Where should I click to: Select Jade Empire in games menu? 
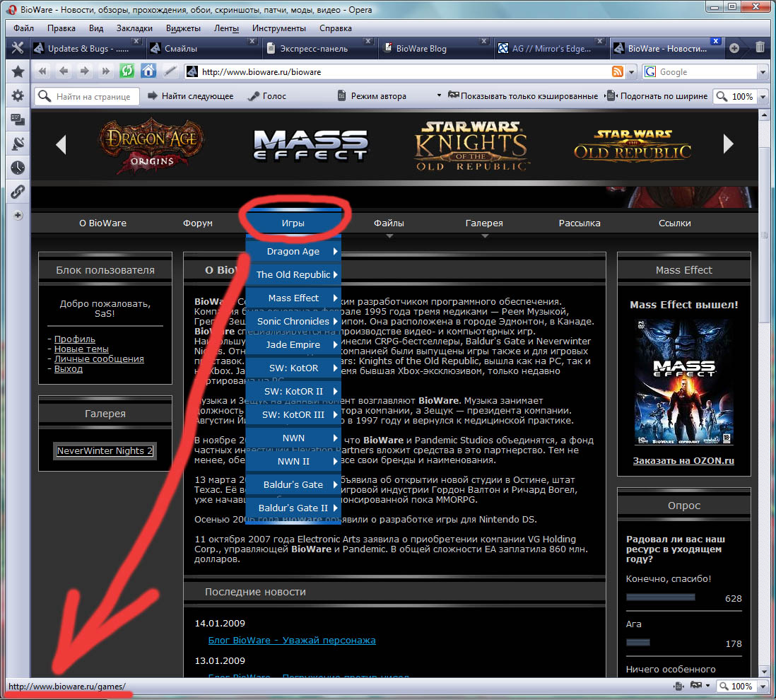(x=293, y=344)
